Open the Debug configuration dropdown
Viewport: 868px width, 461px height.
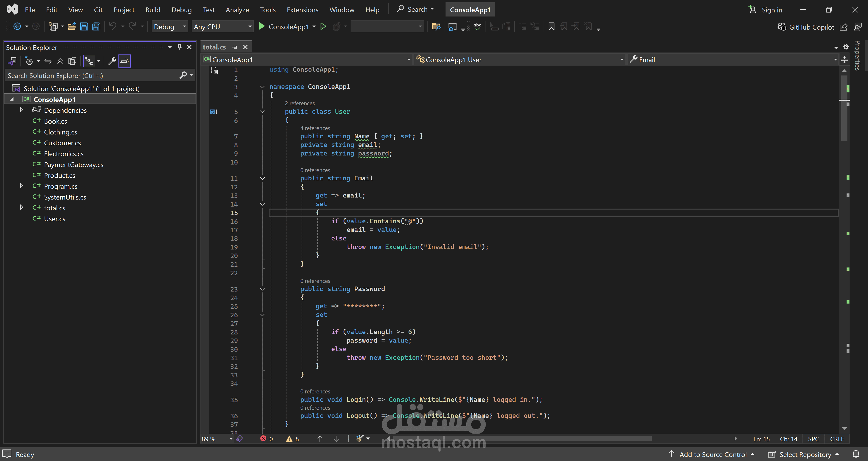(170, 26)
